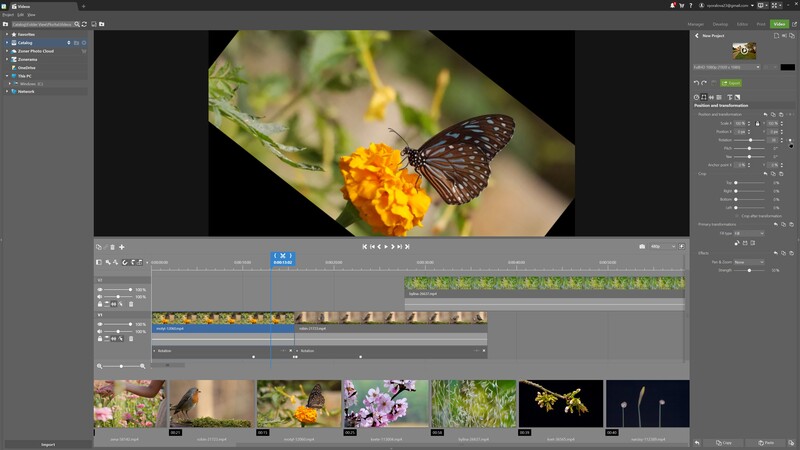Viewport: 800px width, 450px height.
Task: Click the green Export button
Action: click(731, 83)
